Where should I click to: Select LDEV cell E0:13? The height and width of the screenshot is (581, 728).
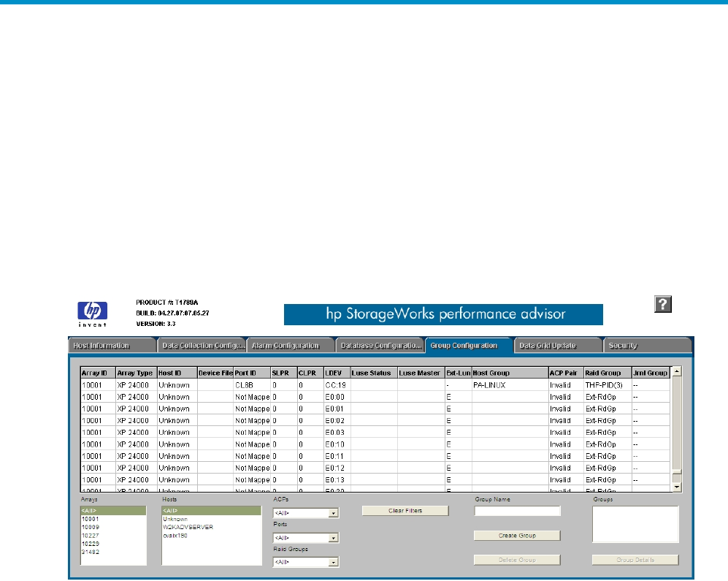point(337,479)
